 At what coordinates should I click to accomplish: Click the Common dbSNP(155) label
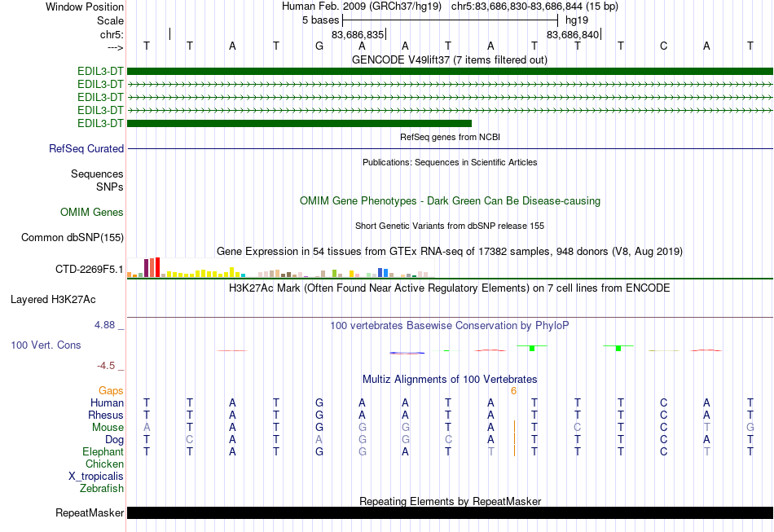point(73,237)
